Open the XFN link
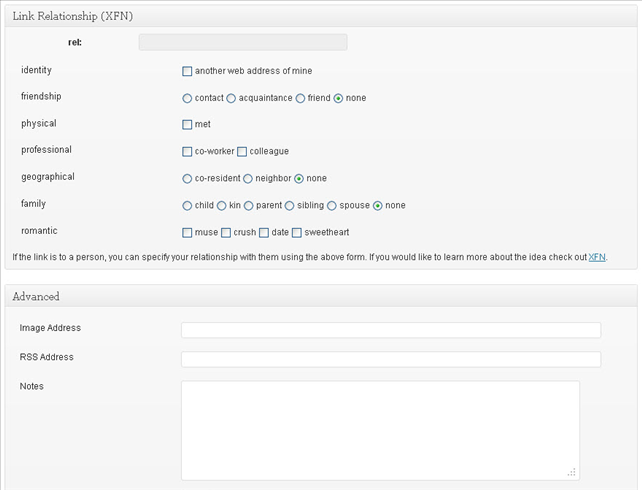Screen dimensions: 642x490 pos(597,257)
